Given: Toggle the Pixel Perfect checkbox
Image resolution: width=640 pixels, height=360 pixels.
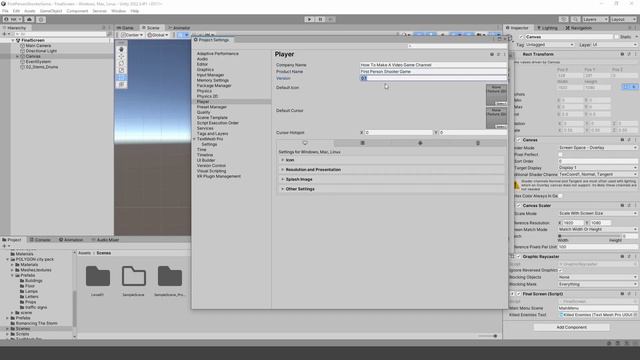Looking at the screenshot, I should click(x=560, y=155).
